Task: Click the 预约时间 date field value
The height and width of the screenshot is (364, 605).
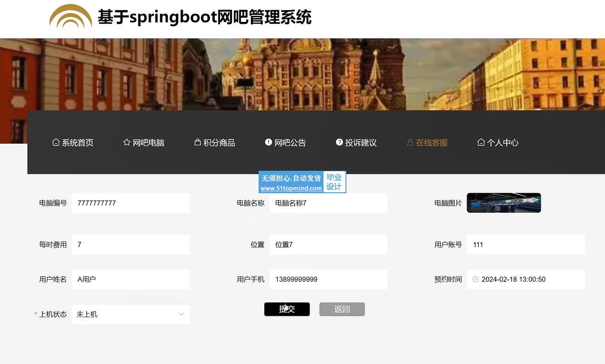Action: [x=513, y=279]
